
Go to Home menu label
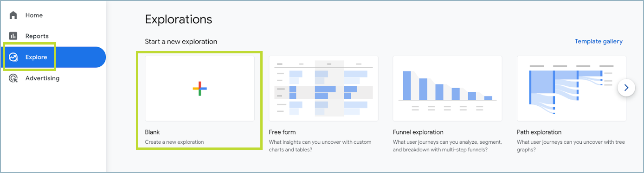pos(34,15)
